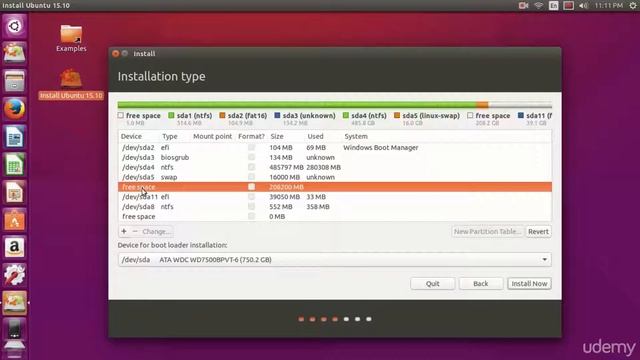Select the highlighted 208200 MB free space row

(335, 187)
